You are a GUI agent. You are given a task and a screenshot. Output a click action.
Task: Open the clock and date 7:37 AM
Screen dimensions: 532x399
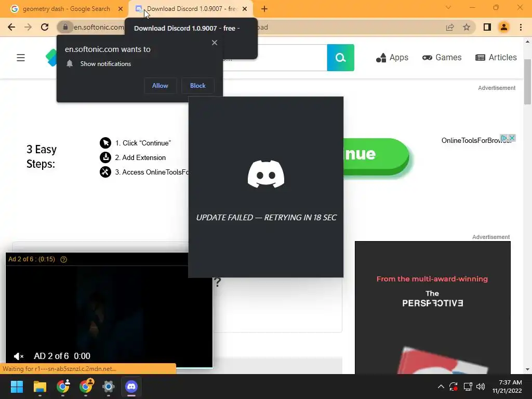(507, 387)
